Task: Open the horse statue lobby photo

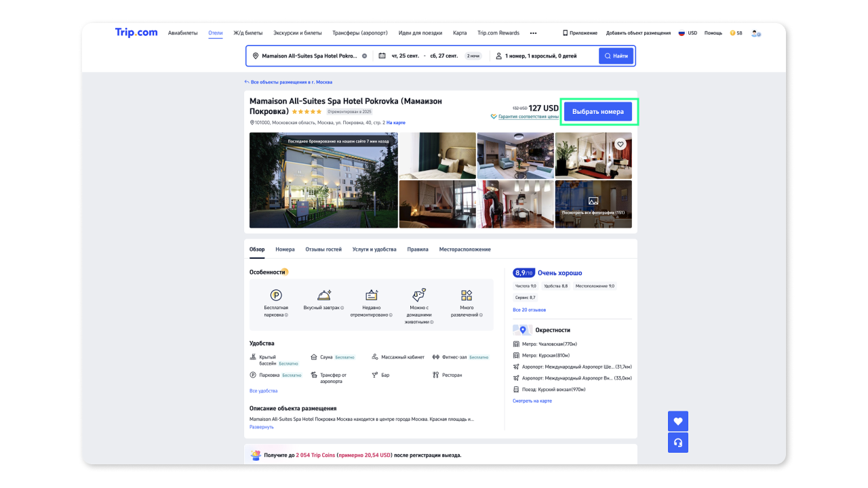Action: pos(515,204)
